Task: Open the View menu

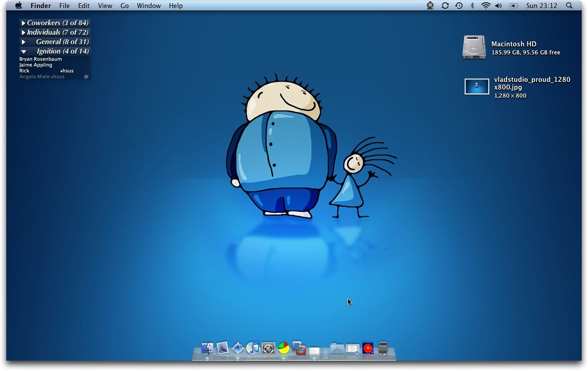Action: [105, 6]
